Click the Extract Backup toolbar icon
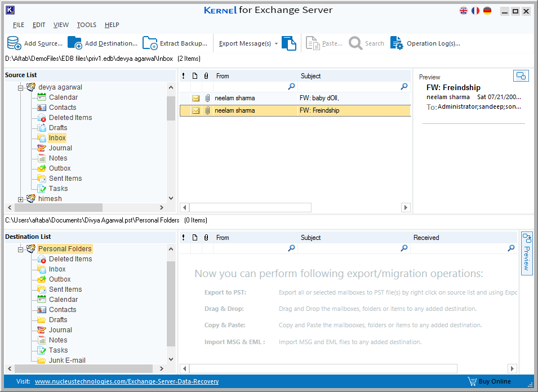This screenshot has height=392, width=538. pos(150,43)
